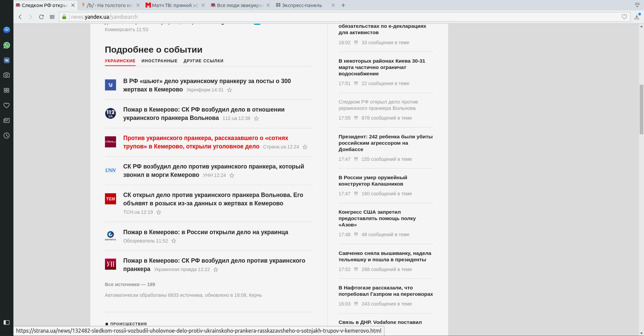Screen dimensions: 644x336
Task: Open 'СК РФ возбудил дело против украинского пранкера' article
Action: pos(214,171)
